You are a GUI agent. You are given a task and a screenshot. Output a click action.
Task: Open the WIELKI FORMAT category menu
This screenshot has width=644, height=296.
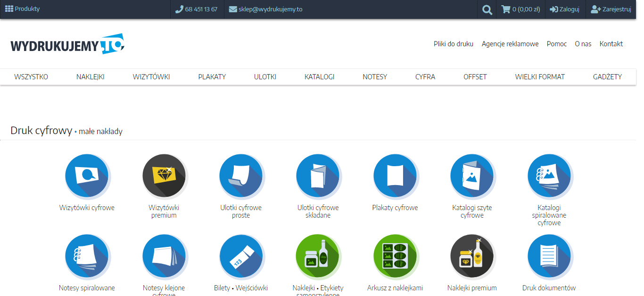[540, 77]
